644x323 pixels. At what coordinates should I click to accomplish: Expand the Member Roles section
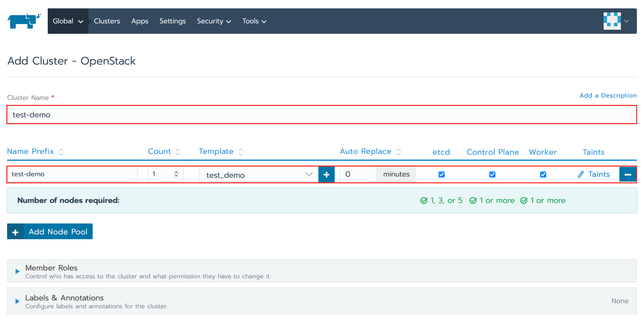(18, 271)
